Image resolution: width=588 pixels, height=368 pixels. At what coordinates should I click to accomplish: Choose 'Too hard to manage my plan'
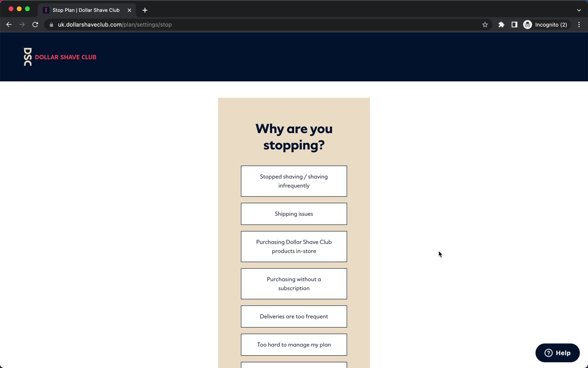pyautogui.click(x=294, y=345)
